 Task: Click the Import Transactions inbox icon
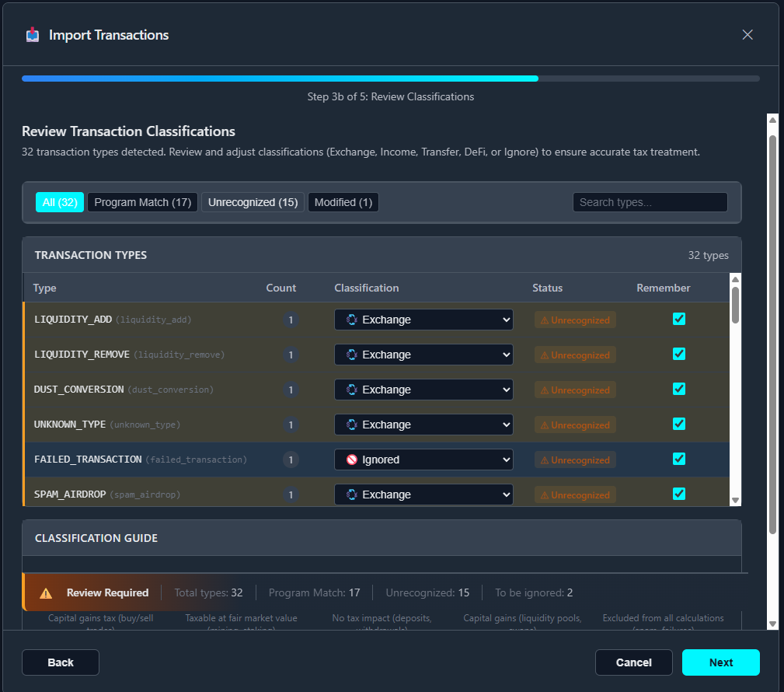click(x=33, y=35)
